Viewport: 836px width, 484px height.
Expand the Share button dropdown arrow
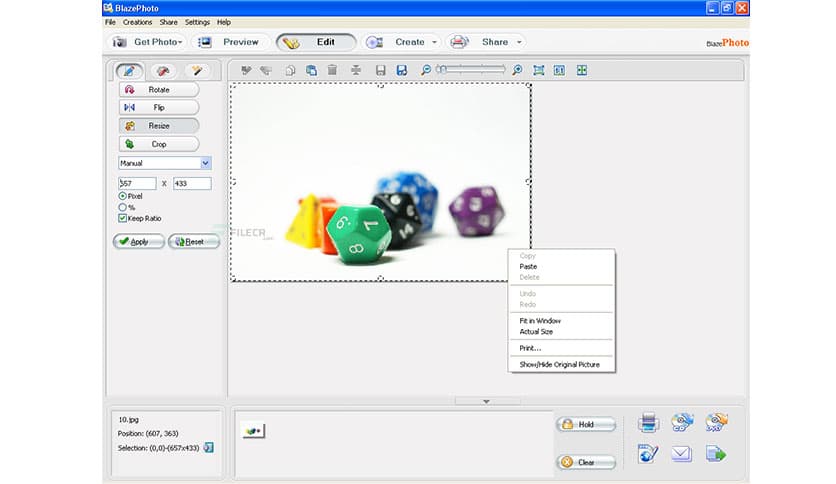pyautogui.click(x=519, y=42)
